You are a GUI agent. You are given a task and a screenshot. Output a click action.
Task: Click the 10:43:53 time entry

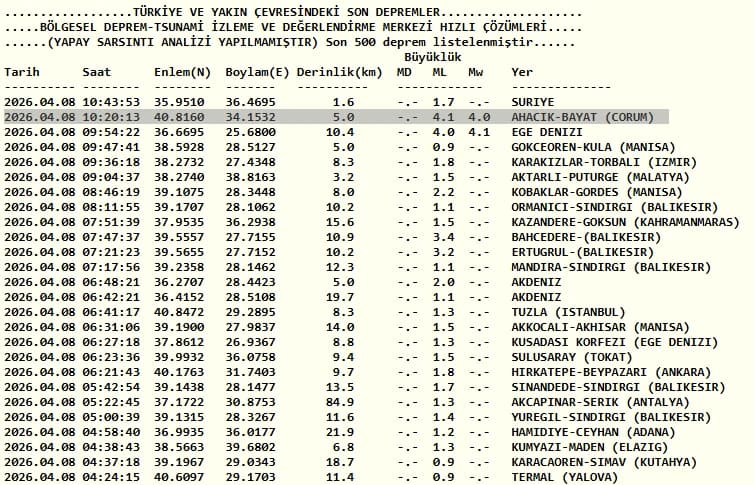pyautogui.click(x=111, y=102)
